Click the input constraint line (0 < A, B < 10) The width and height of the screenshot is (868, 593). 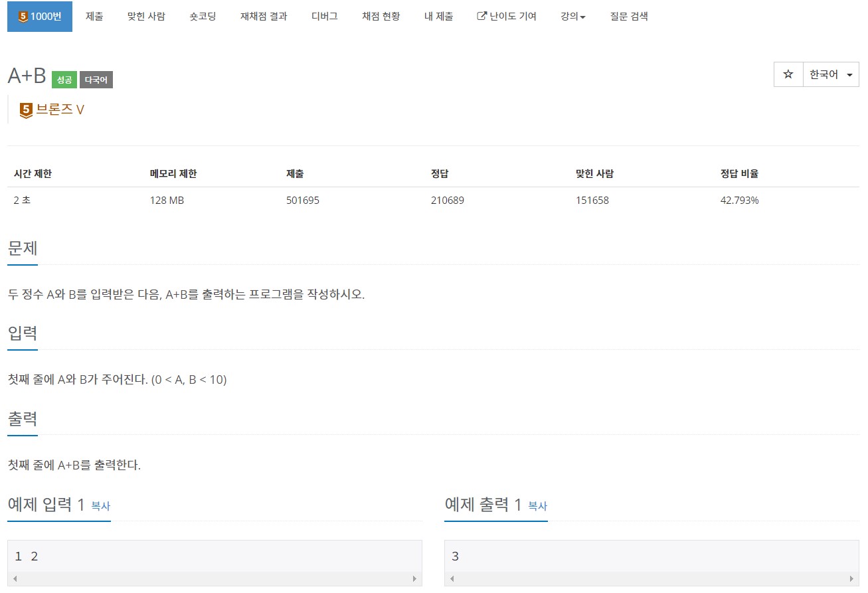117,380
